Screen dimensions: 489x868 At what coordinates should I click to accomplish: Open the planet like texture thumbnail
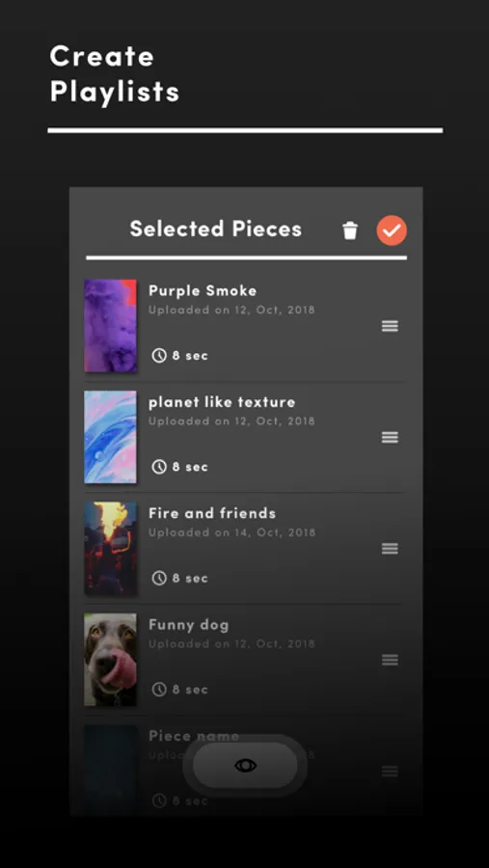click(x=110, y=437)
